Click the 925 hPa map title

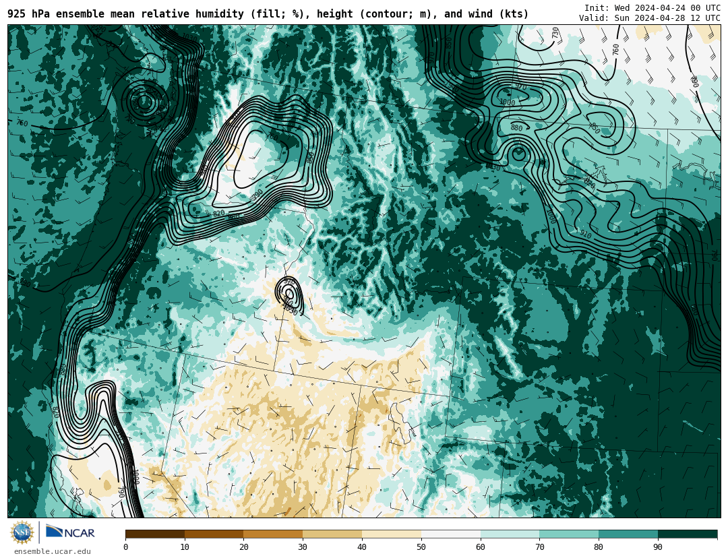(x=268, y=14)
